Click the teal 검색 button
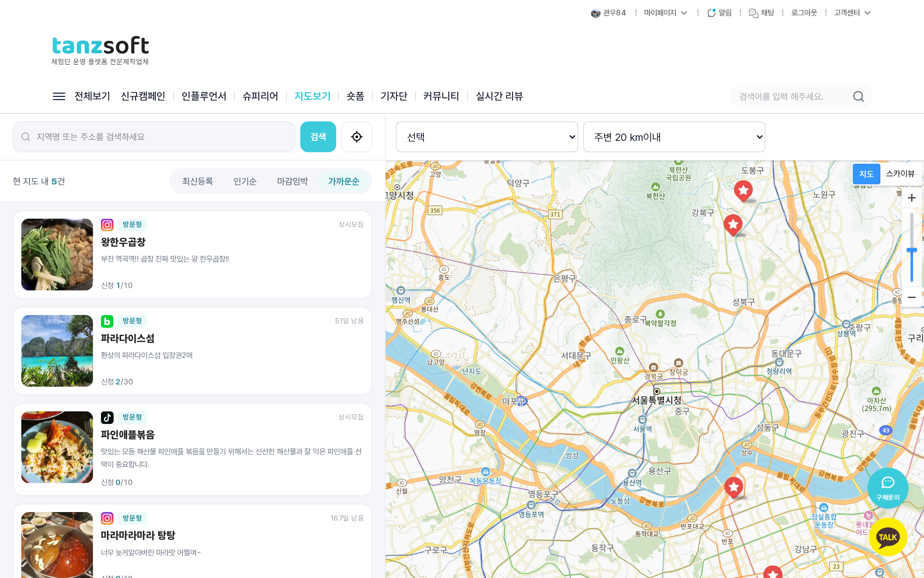This screenshot has width=924, height=578. tap(318, 137)
